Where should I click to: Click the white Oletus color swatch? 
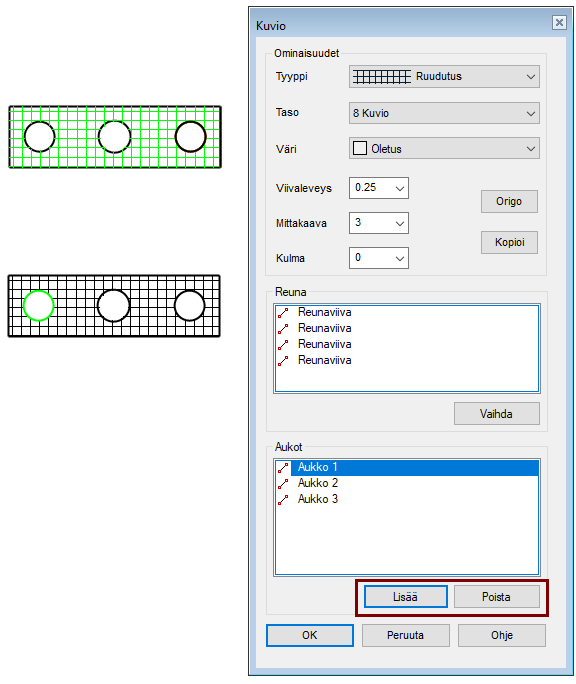tap(360, 148)
